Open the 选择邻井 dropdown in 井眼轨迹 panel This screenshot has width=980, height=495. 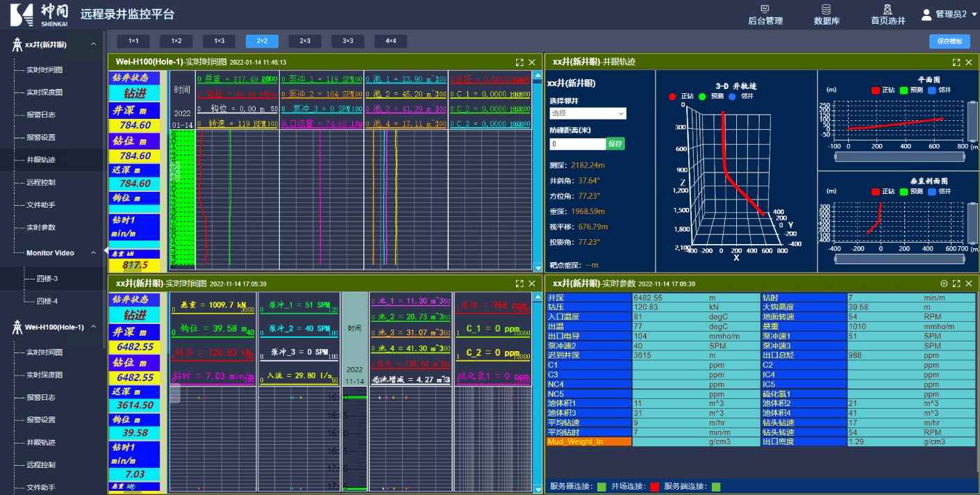coord(588,113)
